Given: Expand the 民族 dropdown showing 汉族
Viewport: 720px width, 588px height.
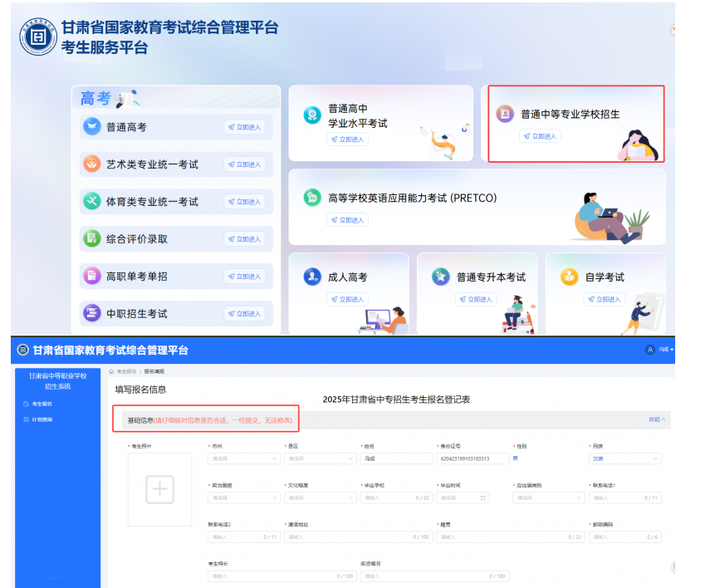Looking at the screenshot, I should tap(624, 458).
